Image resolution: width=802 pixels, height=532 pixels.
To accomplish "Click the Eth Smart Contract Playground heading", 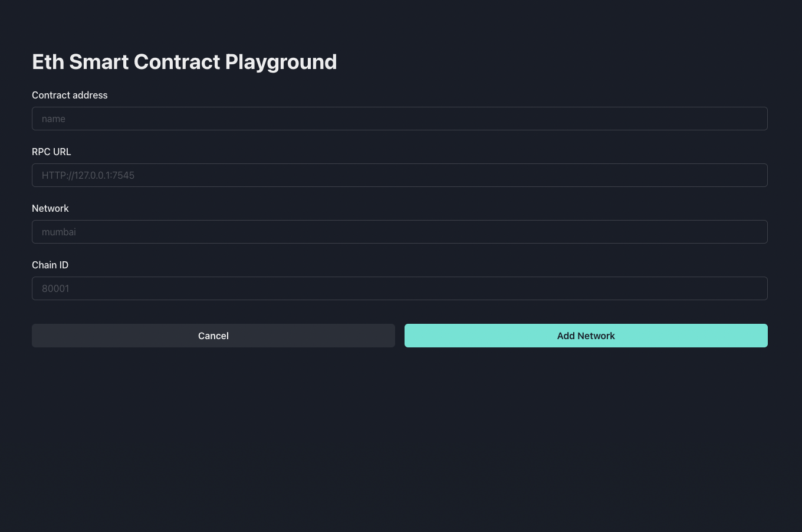I will click(185, 61).
